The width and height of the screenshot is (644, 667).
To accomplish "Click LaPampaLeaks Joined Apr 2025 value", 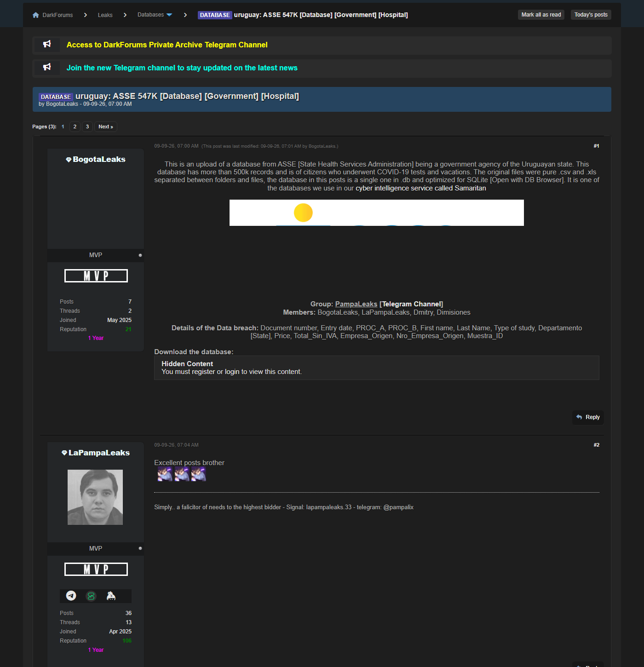I will pyautogui.click(x=120, y=632).
